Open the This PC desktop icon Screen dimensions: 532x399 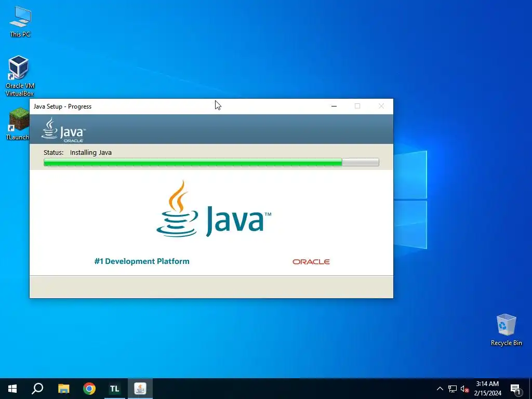click(20, 21)
